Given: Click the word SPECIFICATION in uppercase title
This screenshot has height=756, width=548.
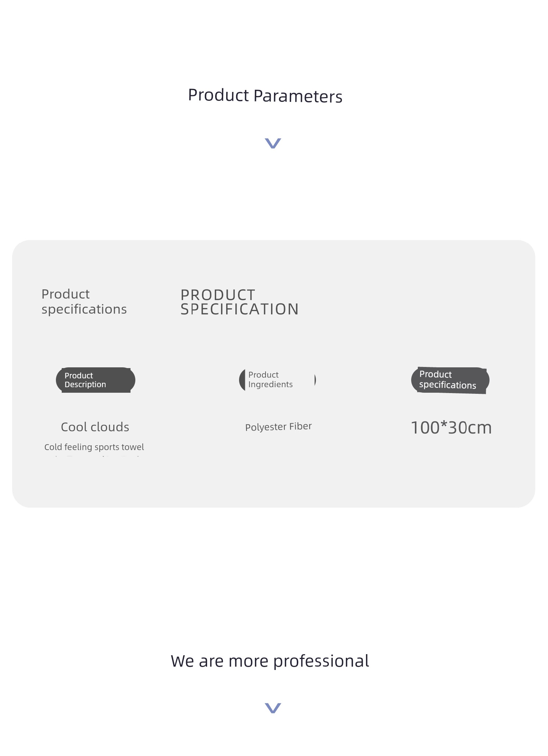Looking at the screenshot, I should pyautogui.click(x=239, y=309).
